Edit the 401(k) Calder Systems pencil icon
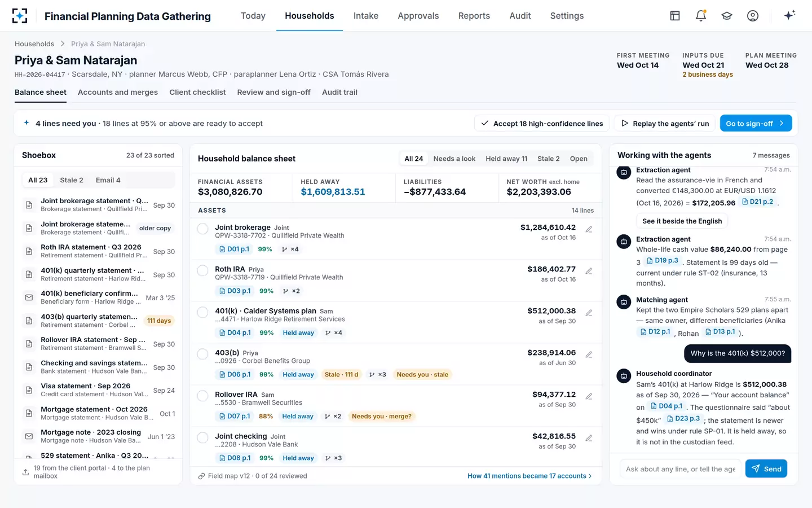The image size is (812, 508). (589, 313)
